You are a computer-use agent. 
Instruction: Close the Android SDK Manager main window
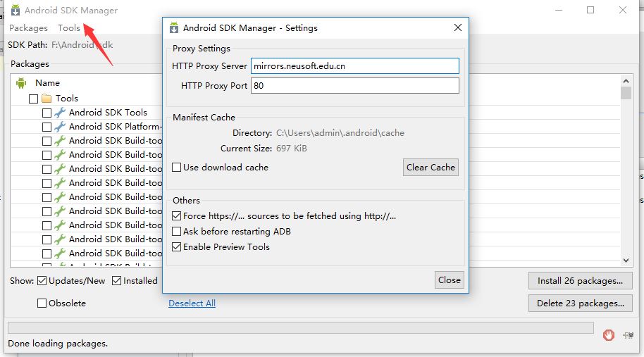coord(623,10)
